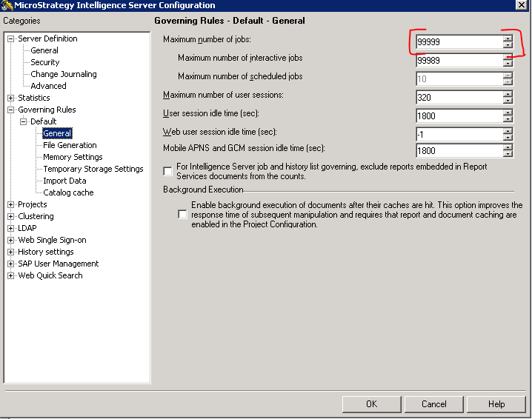Decrease Maximum number of user sessions value
This screenshot has height=419, width=532.
point(508,101)
